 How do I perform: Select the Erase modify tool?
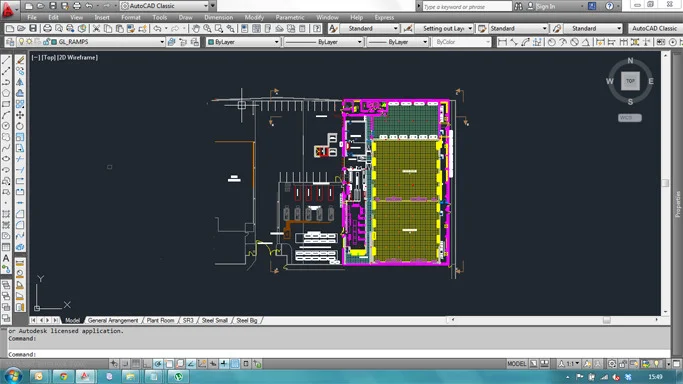tap(20, 60)
